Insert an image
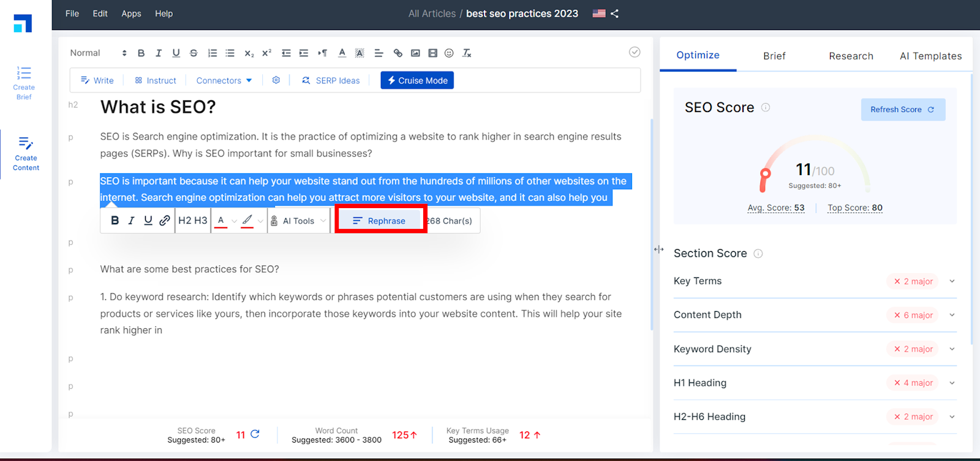This screenshot has width=980, height=461. click(x=415, y=53)
